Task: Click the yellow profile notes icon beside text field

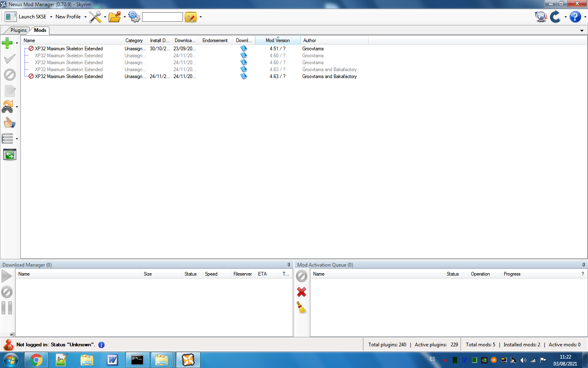Action: click(x=191, y=17)
